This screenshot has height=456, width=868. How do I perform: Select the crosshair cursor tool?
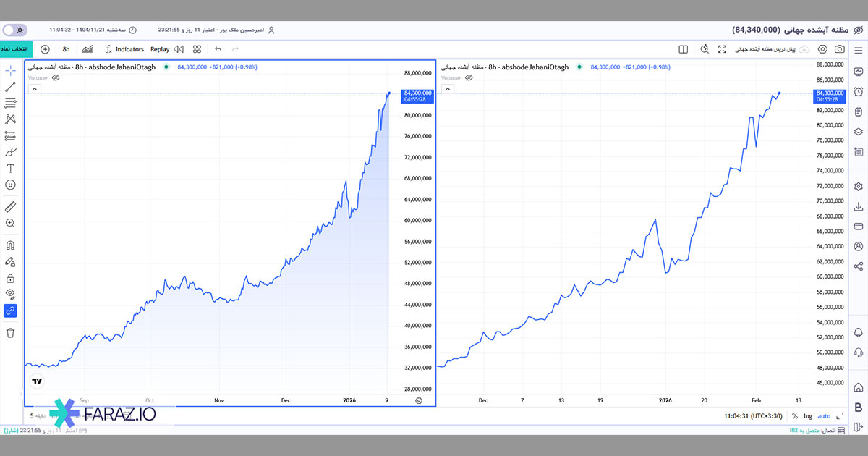(10, 71)
